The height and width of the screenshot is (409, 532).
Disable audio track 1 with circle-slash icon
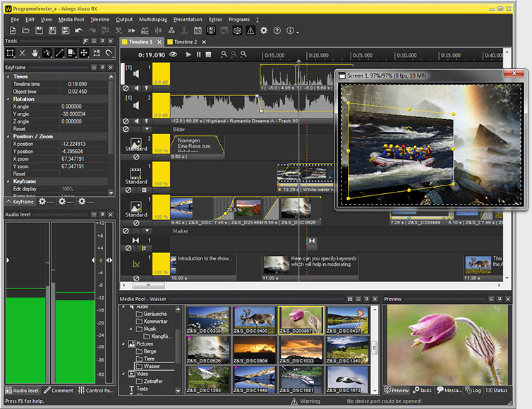(x=126, y=88)
